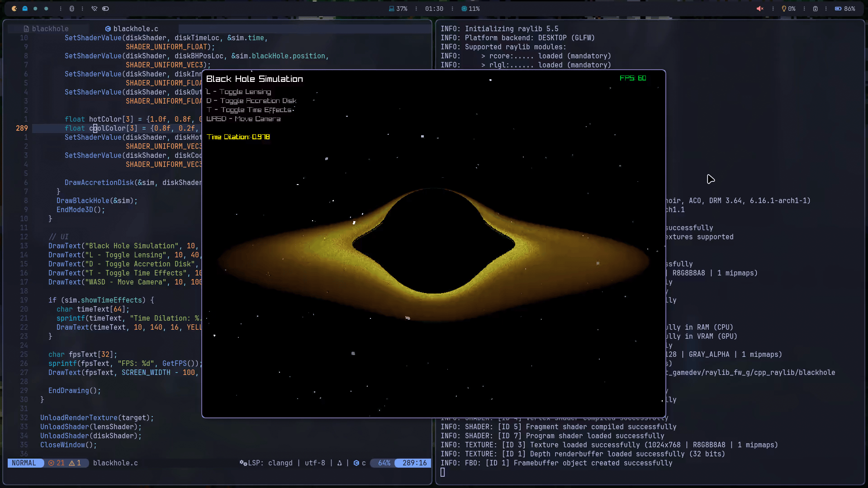Click the LSP: clangd gear indicator
This screenshot has height=488, width=868.
[x=266, y=463]
